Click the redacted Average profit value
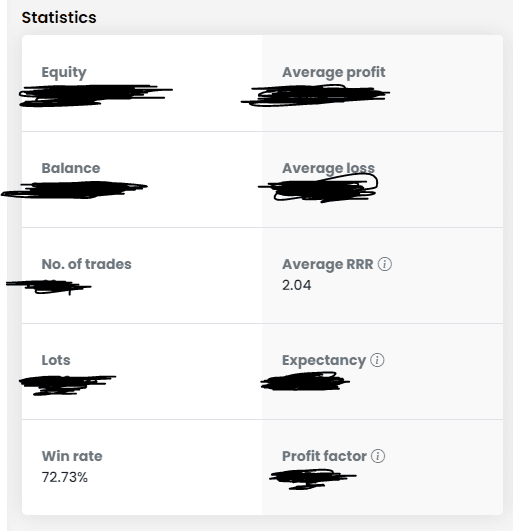Image resolution: width=513 pixels, height=531 pixels. click(x=315, y=95)
